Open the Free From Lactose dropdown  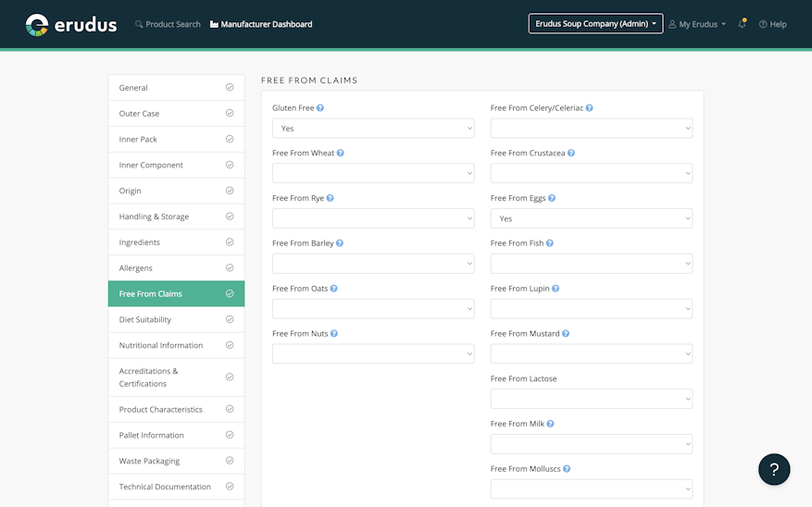[592, 399]
